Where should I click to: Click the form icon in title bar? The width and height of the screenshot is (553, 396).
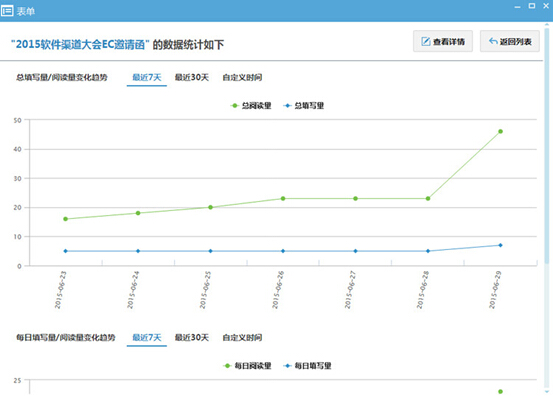click(7, 11)
